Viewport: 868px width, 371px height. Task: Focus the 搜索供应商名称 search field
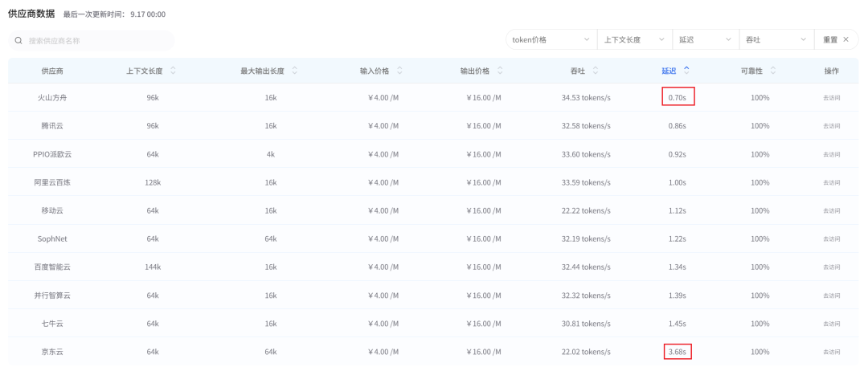[x=92, y=40]
